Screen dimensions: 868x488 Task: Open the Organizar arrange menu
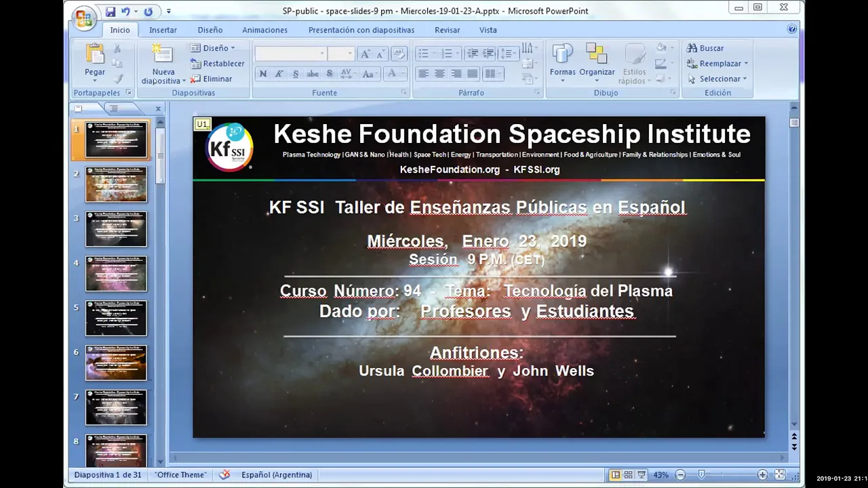(x=597, y=62)
